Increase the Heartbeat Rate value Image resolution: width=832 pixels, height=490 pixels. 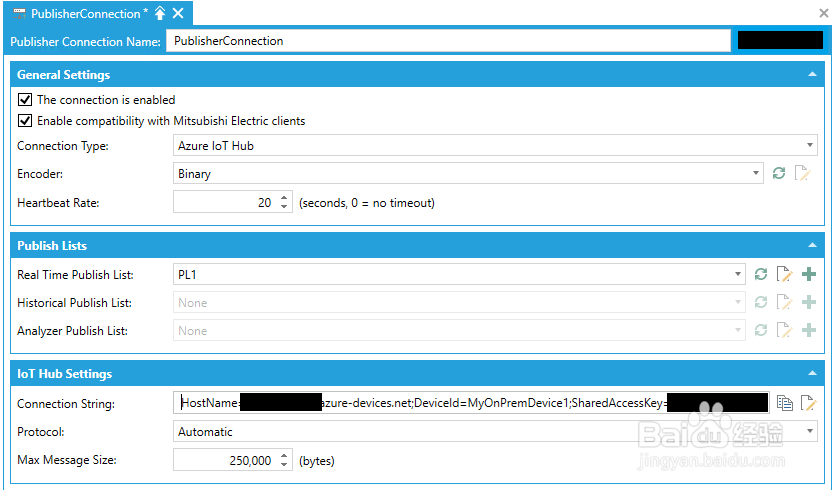284,198
